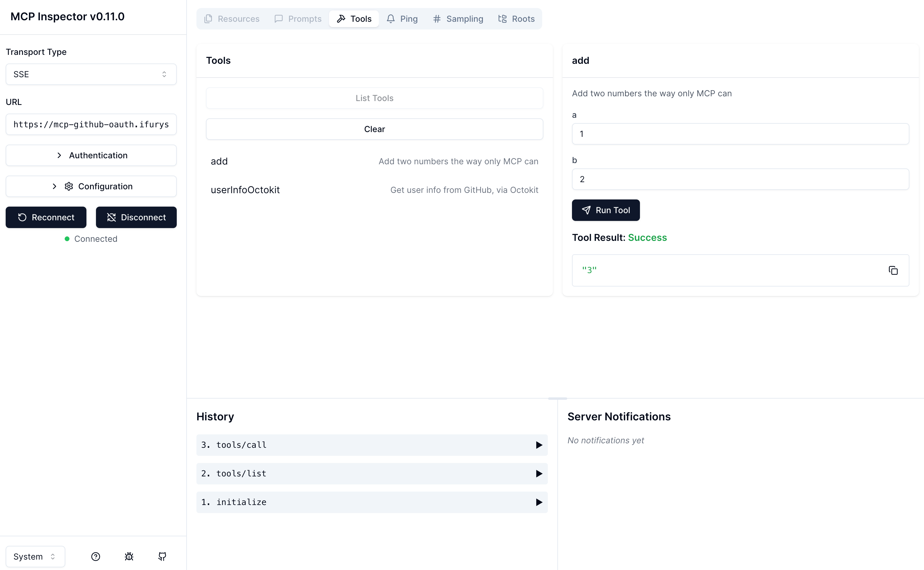
Task: Open the Transport Type SSE dropdown
Action: pos(91,74)
